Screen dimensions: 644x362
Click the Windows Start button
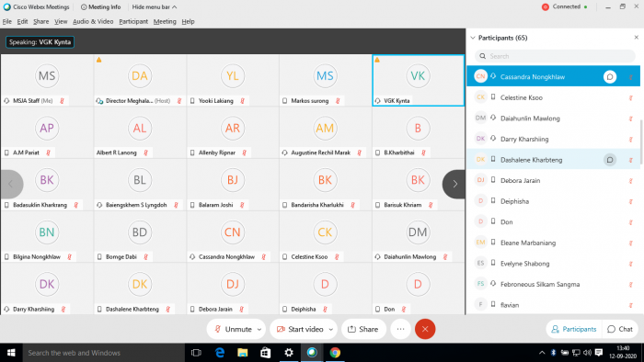point(11,353)
